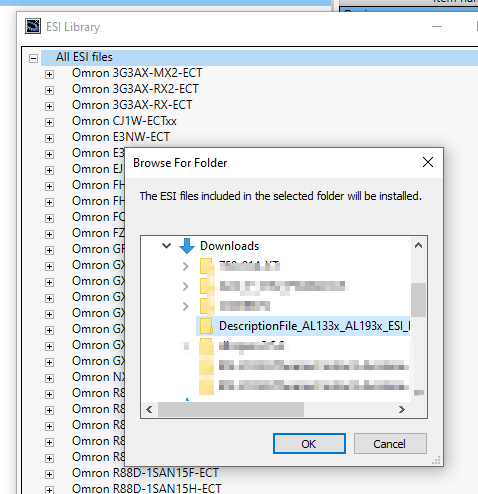This screenshot has height=494, width=478.
Task: Click horizontal scroll right arrow
Action: (x=402, y=409)
